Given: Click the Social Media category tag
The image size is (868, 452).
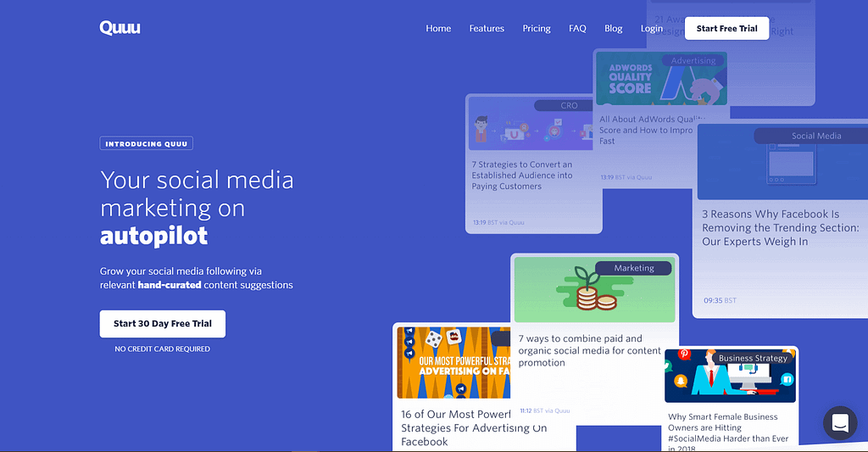Looking at the screenshot, I should coord(811,136).
